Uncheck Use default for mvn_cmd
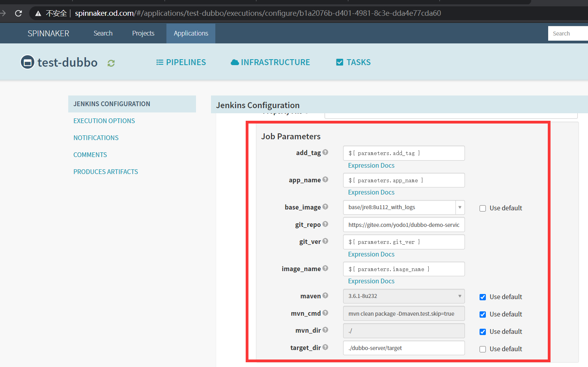The width and height of the screenshot is (588, 367). pos(483,315)
